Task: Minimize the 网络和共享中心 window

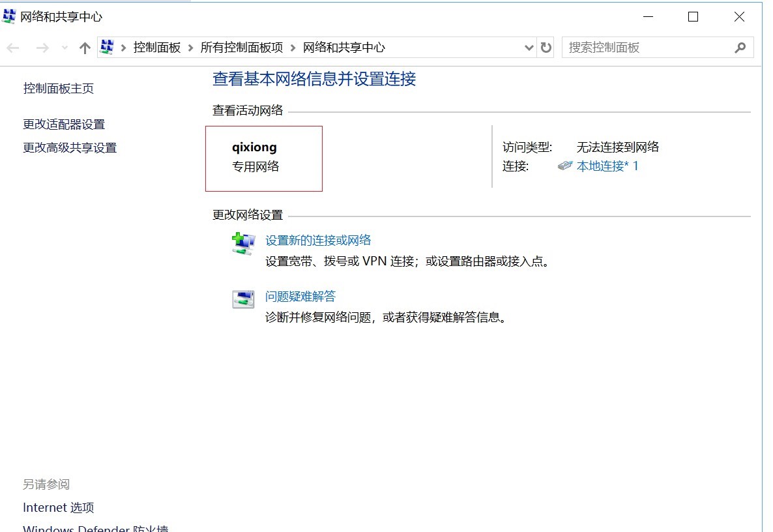Action: [x=649, y=17]
